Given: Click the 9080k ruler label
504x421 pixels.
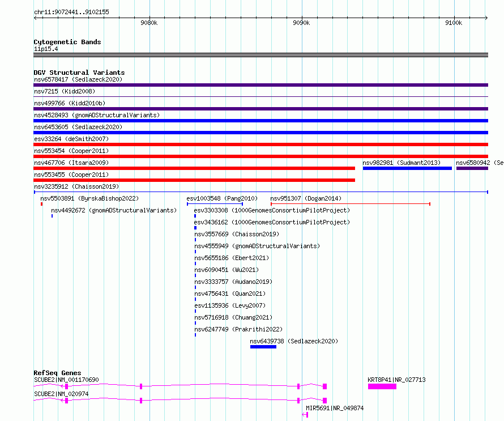Looking at the screenshot, I should click(x=149, y=23).
